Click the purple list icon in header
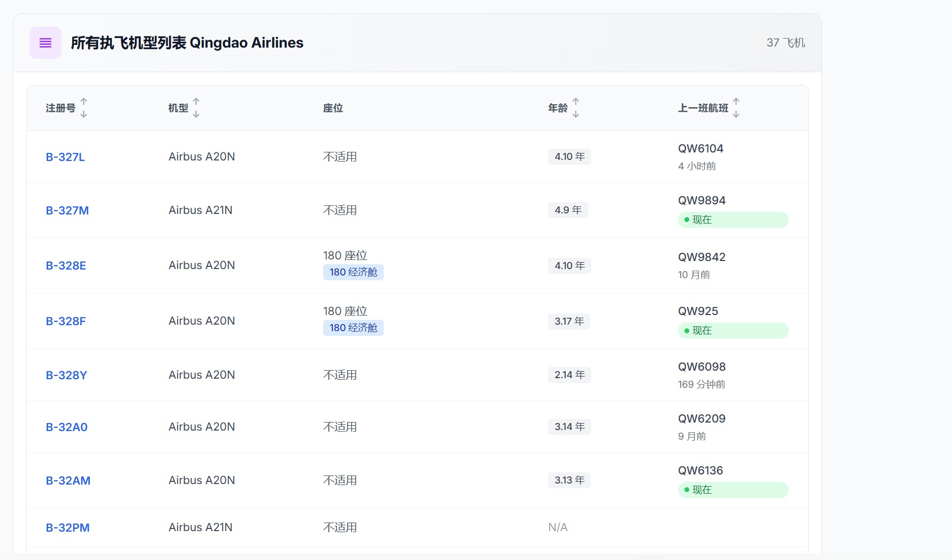This screenshot has height=560, width=952. (x=45, y=43)
